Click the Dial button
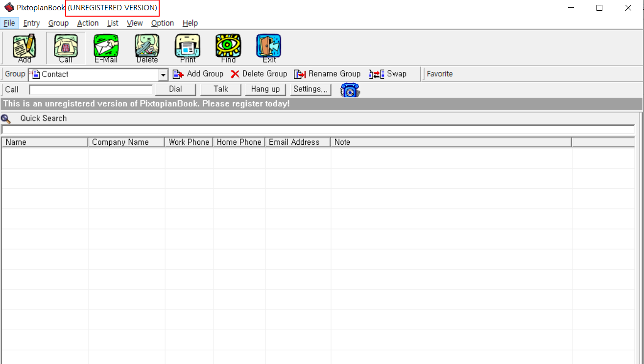644x364 pixels. click(175, 89)
